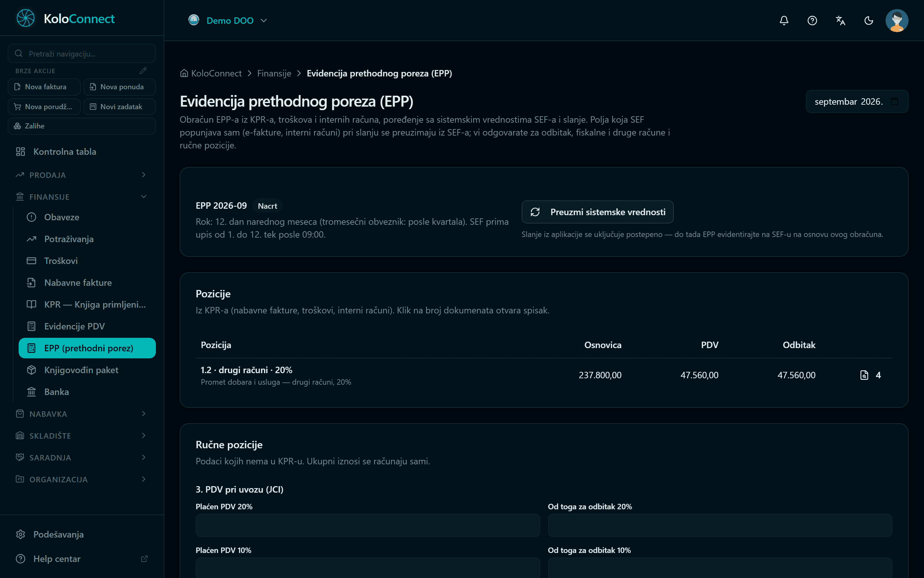Open the septembar 2026 month picker

click(x=857, y=101)
